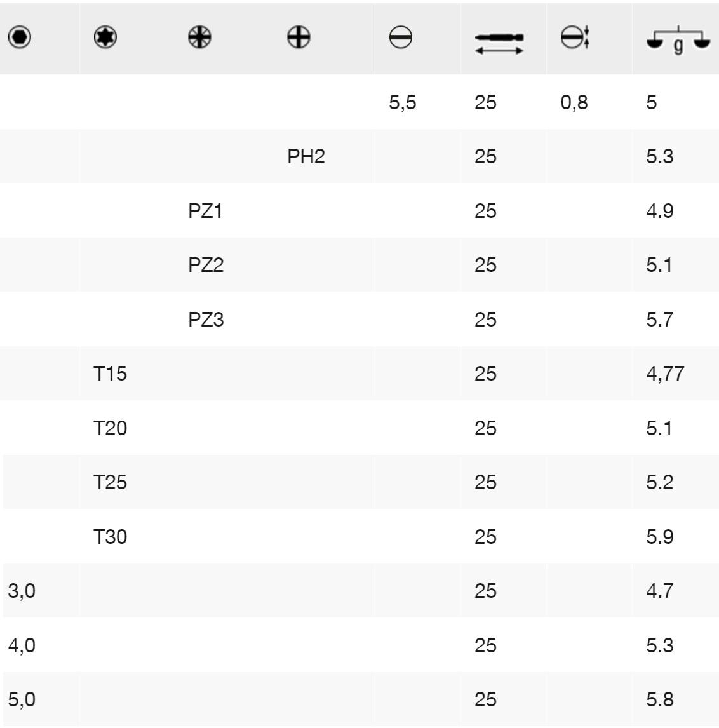
Task: Click the hex socket drive icon
Action: [20, 38]
